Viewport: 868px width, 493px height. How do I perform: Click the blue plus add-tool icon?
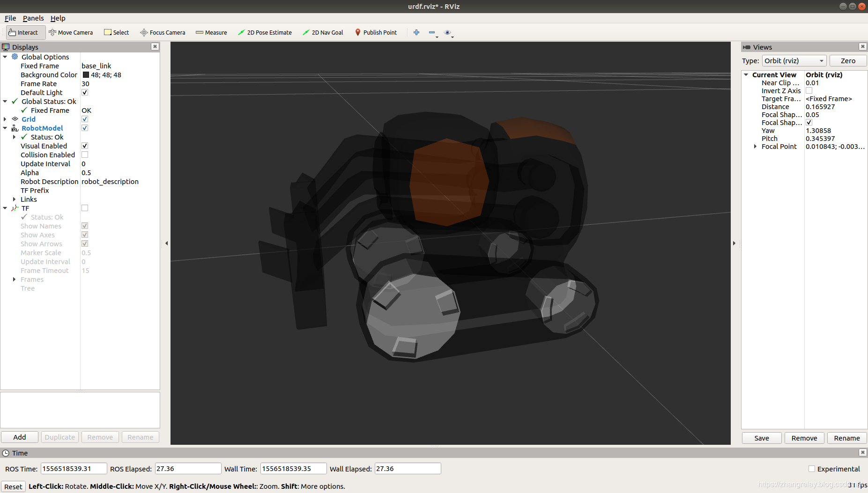[x=416, y=32]
